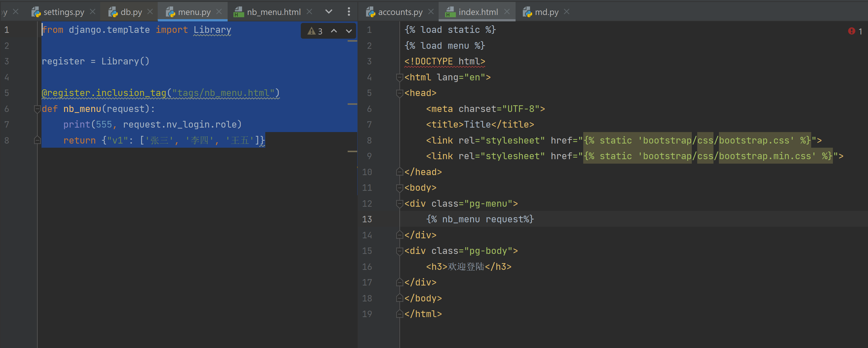868x348 pixels.
Task: Go to next highlighted error arrow
Action: coord(349,31)
